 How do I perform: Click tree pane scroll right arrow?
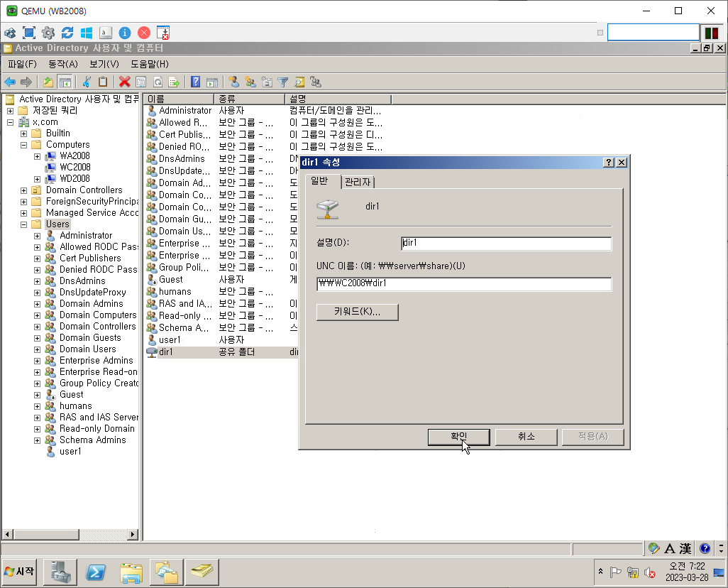pos(133,535)
